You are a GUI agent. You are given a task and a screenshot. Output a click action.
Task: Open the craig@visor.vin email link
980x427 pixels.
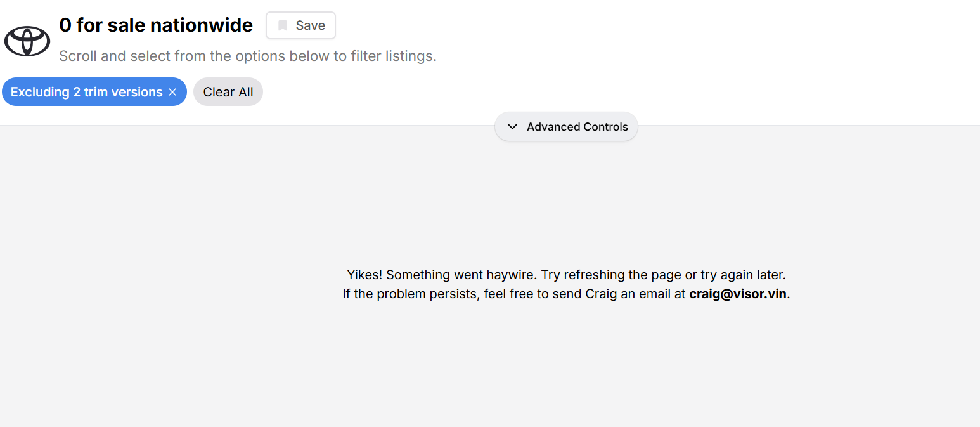click(x=738, y=294)
